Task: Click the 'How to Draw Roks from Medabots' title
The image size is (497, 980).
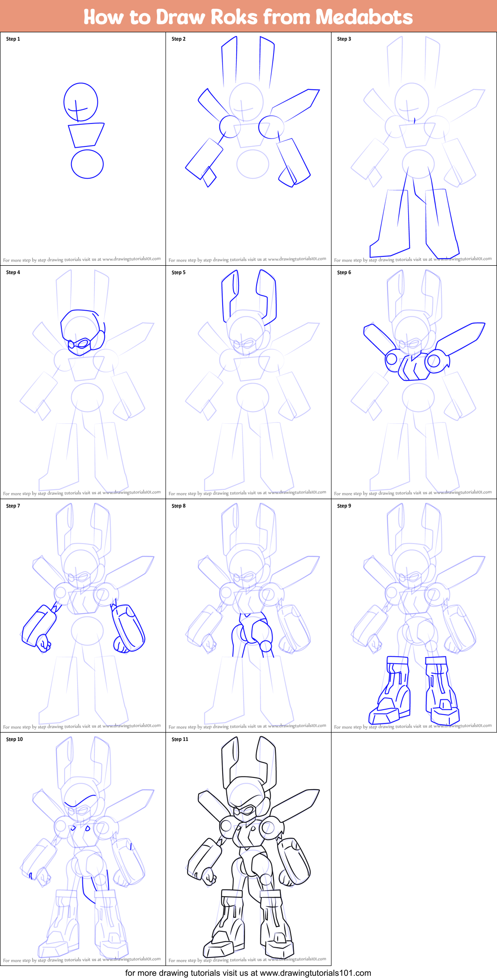Action: (248, 17)
